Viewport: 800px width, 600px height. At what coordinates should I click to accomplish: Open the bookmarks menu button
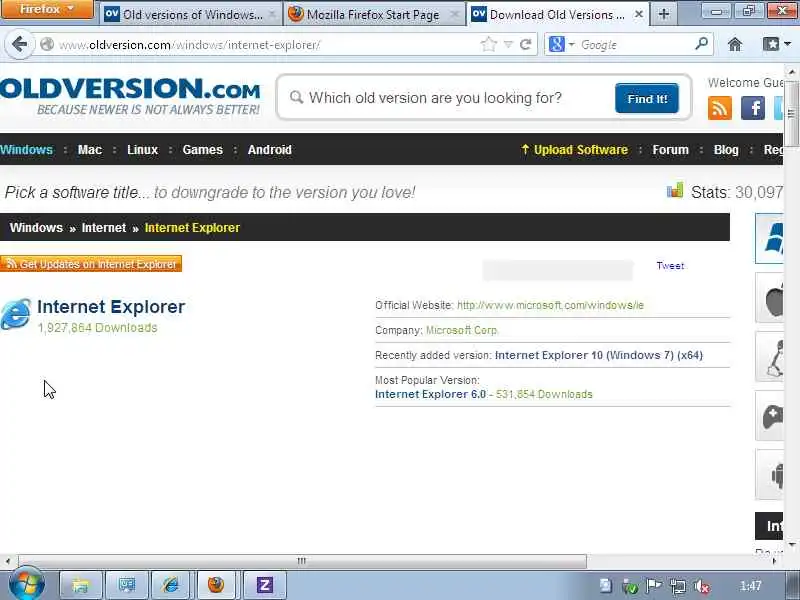click(777, 45)
